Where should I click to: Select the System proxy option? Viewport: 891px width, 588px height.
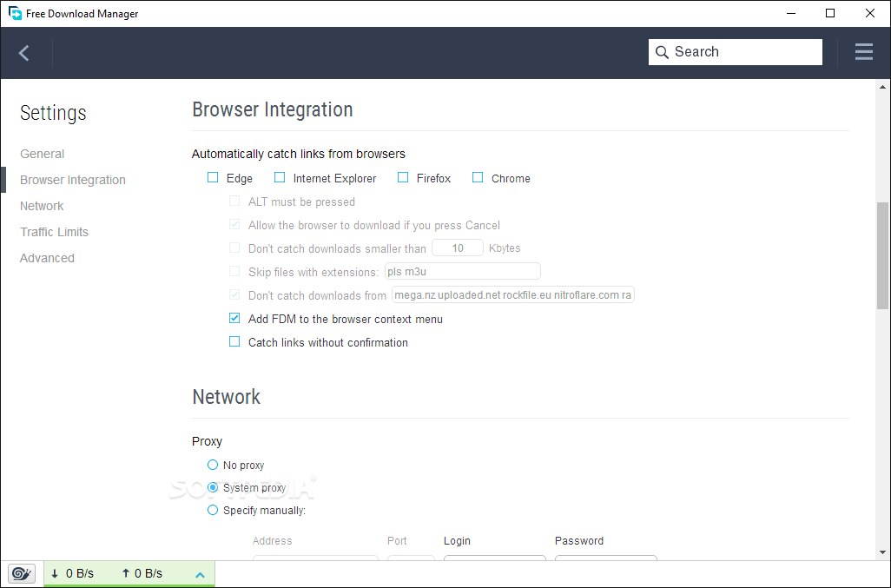213,487
